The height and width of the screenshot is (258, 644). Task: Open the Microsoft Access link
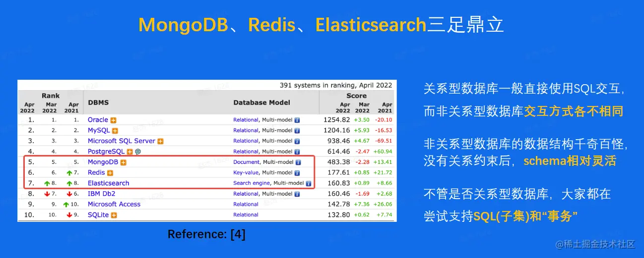coord(114,204)
